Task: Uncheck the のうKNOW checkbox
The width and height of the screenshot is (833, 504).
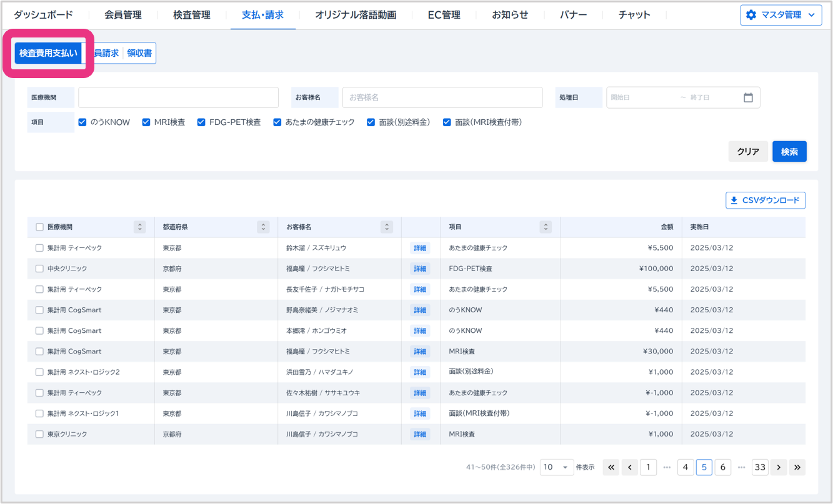Action: 82,122
